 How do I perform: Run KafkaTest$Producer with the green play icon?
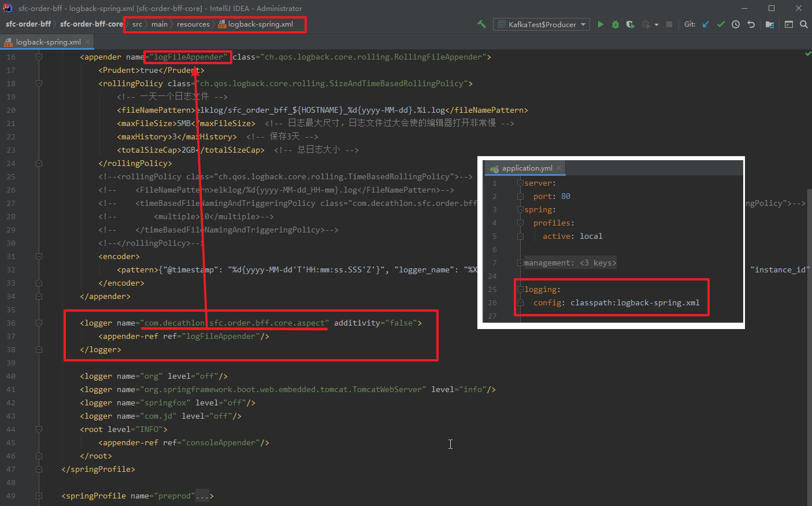coord(600,24)
